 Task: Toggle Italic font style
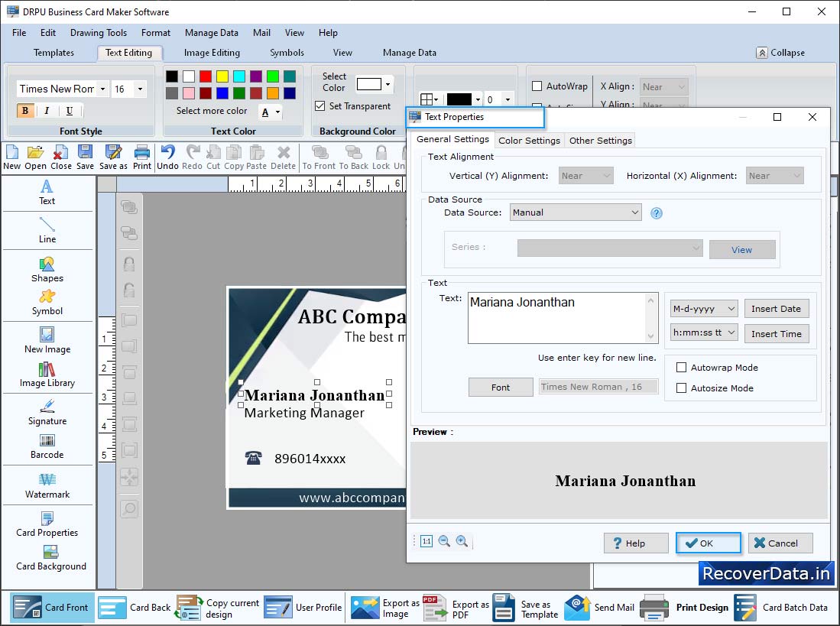47,111
